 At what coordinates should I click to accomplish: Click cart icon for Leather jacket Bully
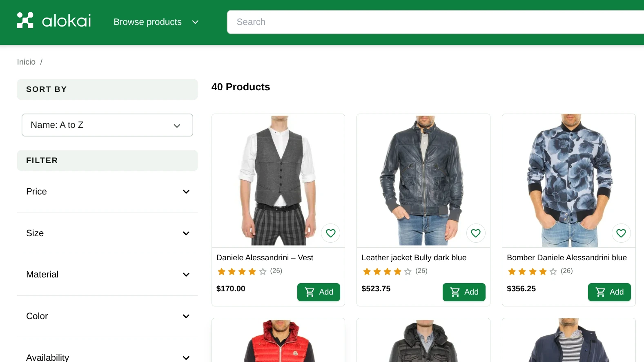[455, 292]
